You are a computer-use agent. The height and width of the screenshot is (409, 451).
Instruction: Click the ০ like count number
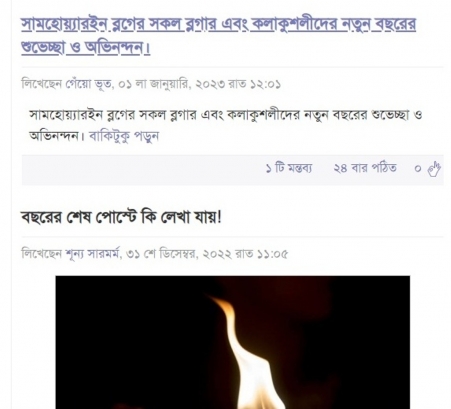(x=418, y=169)
